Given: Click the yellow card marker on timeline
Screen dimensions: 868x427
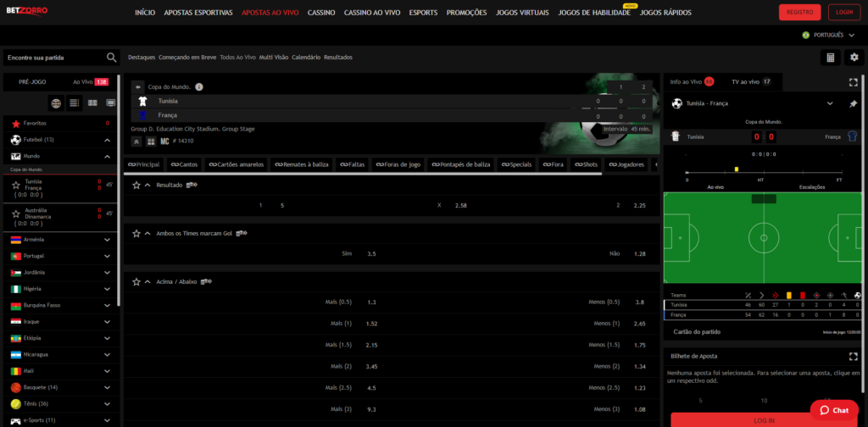Looking at the screenshot, I should coord(737,169).
